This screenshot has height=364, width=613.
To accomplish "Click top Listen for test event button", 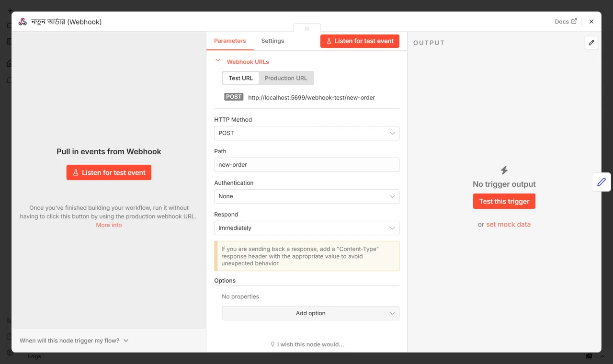I will pos(360,41).
